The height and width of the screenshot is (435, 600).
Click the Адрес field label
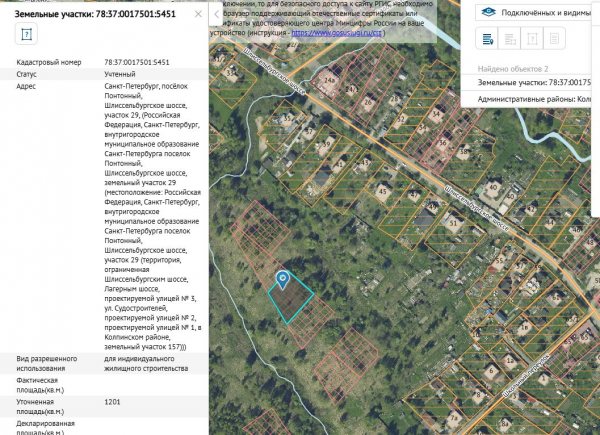pos(28,86)
